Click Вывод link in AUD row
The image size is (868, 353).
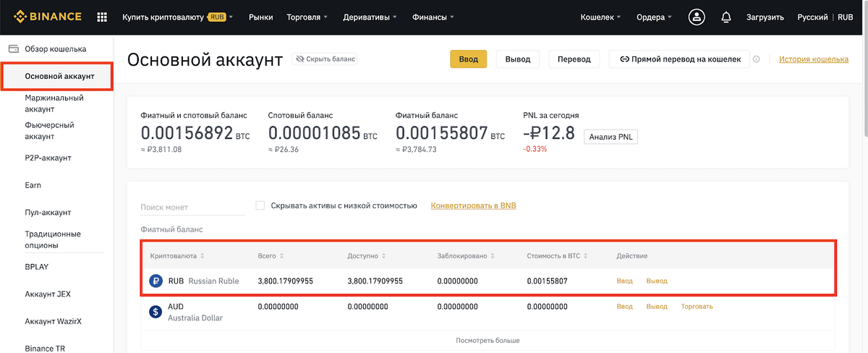tap(657, 307)
